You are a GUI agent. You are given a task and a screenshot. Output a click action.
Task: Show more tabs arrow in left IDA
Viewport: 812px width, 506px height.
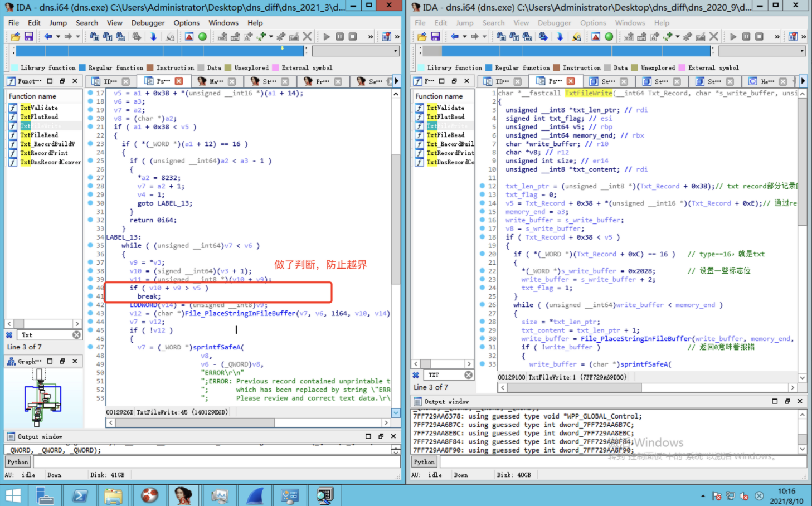coord(396,81)
